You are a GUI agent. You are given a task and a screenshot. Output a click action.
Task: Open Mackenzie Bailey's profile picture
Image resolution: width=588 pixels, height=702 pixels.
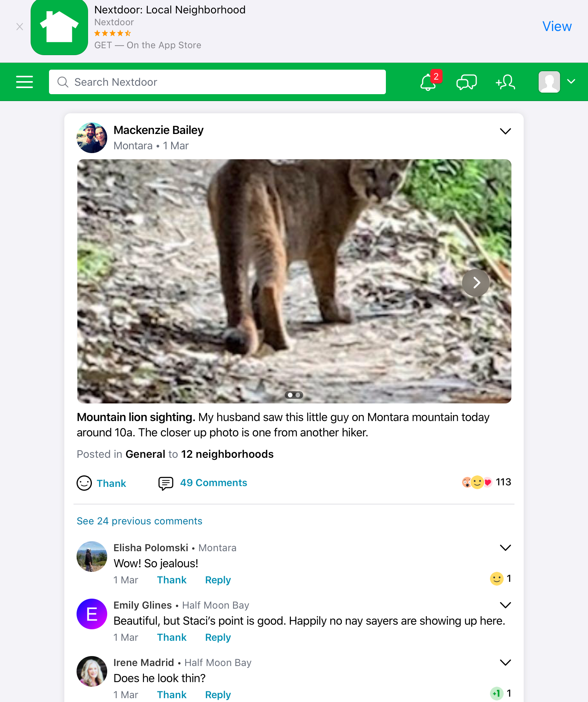[92, 138]
